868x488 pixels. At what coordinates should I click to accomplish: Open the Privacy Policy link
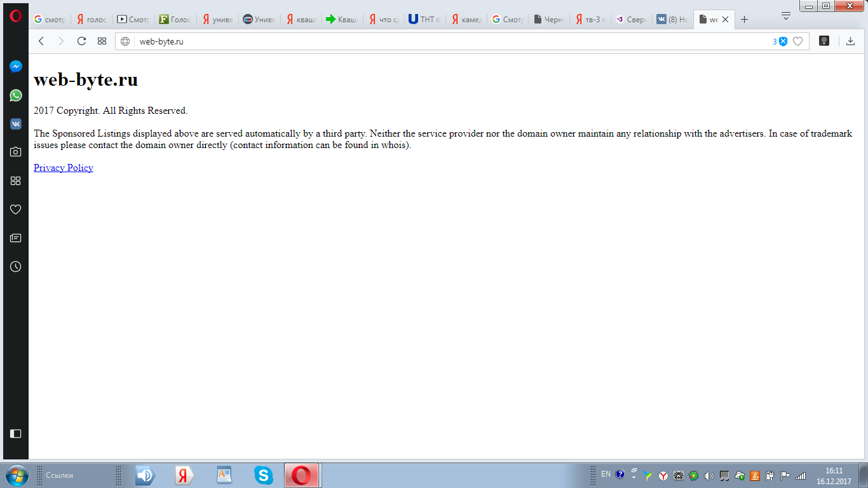[x=64, y=168]
